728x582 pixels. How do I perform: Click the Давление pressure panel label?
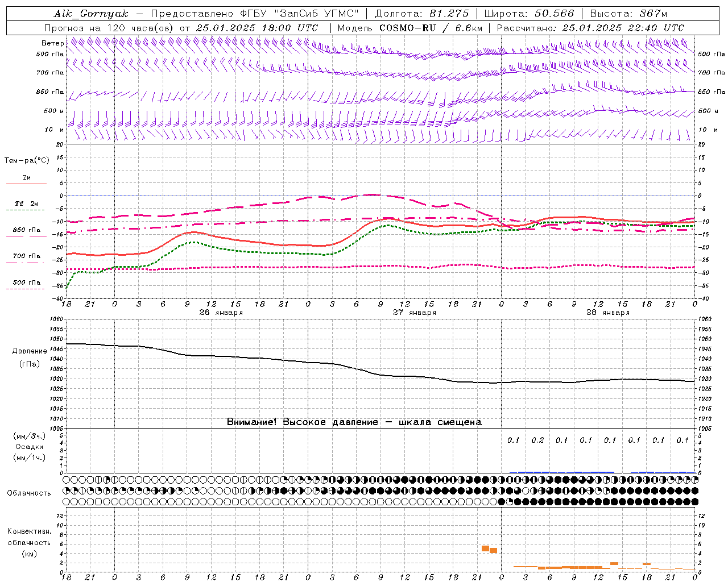point(30,351)
